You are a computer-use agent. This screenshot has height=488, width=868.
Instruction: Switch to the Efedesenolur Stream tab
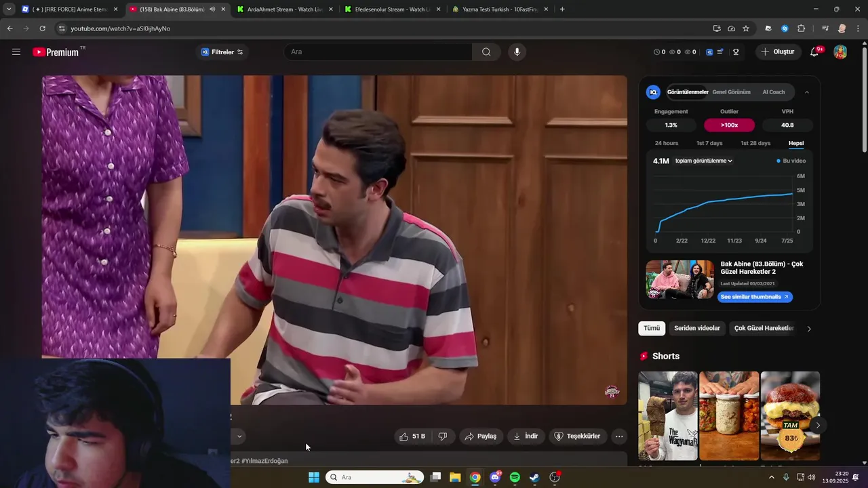[393, 9]
